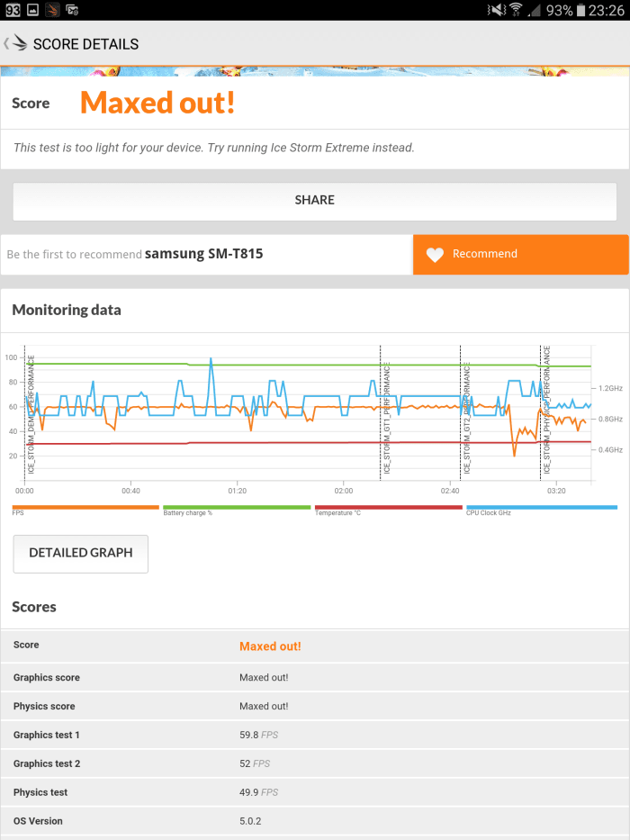Tap the 1.2GHz axis label on chart
The image size is (630, 840).
[611, 388]
